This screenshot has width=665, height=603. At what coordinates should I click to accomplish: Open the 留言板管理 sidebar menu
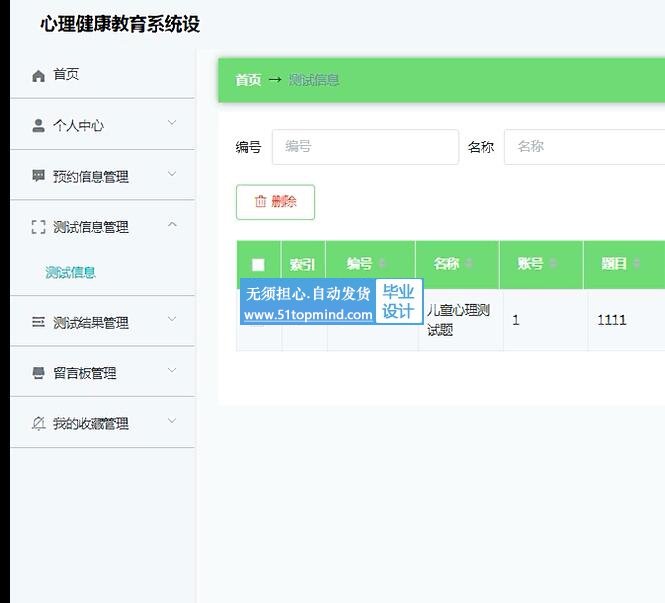103,373
